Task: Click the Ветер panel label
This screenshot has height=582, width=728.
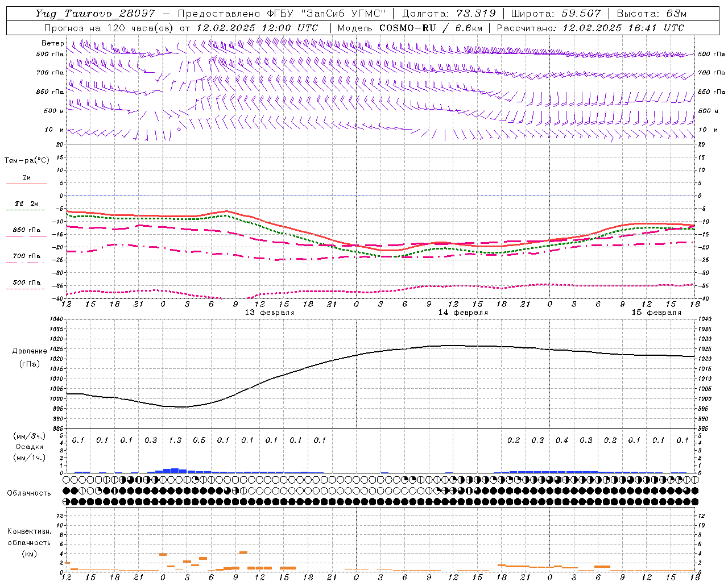Action: click(x=52, y=43)
